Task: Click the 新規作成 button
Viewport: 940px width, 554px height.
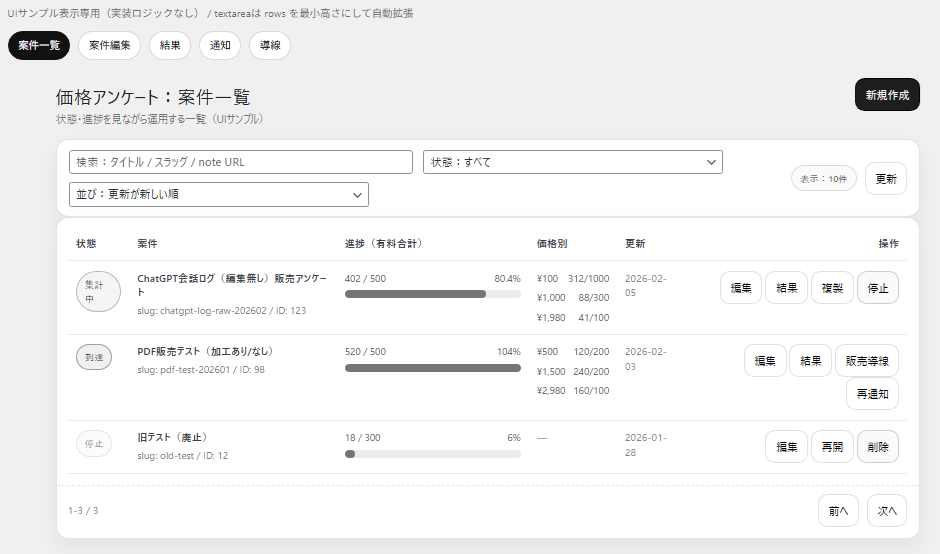Action: [x=887, y=95]
